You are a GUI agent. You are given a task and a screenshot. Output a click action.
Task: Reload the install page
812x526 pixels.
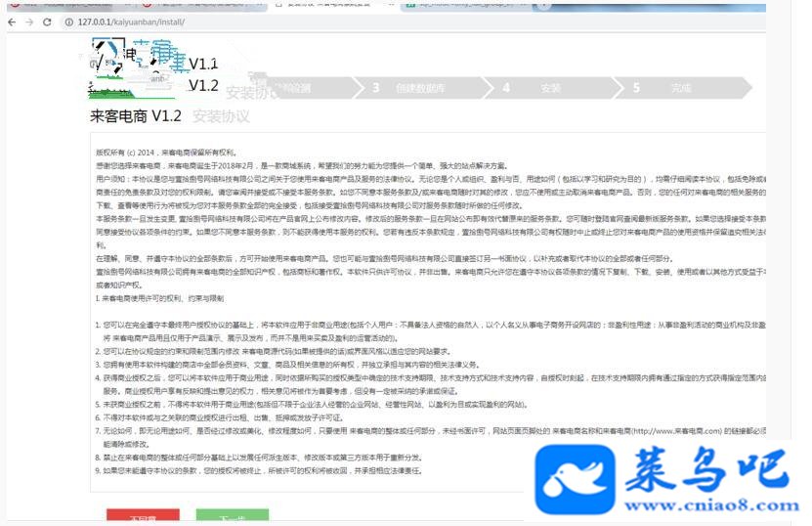pos(47,22)
